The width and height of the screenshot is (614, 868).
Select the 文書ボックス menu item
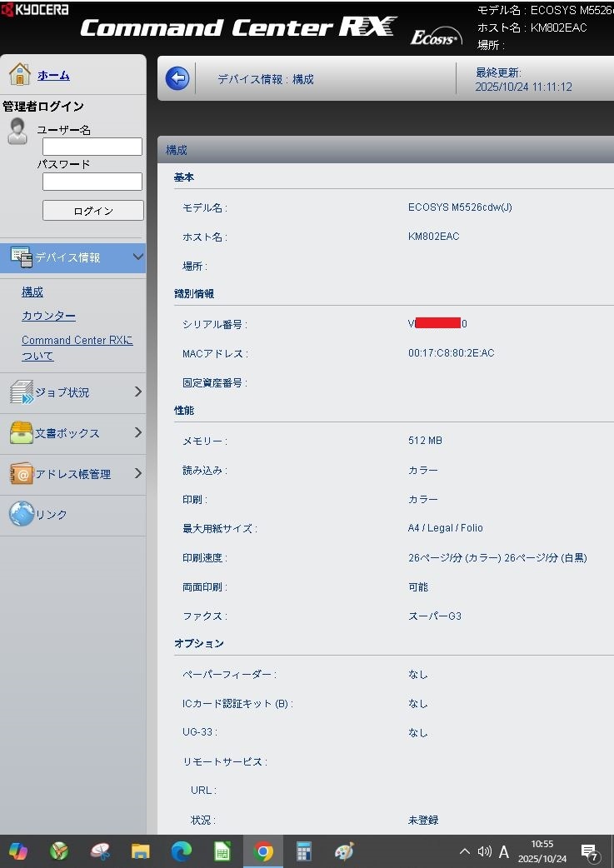72,433
